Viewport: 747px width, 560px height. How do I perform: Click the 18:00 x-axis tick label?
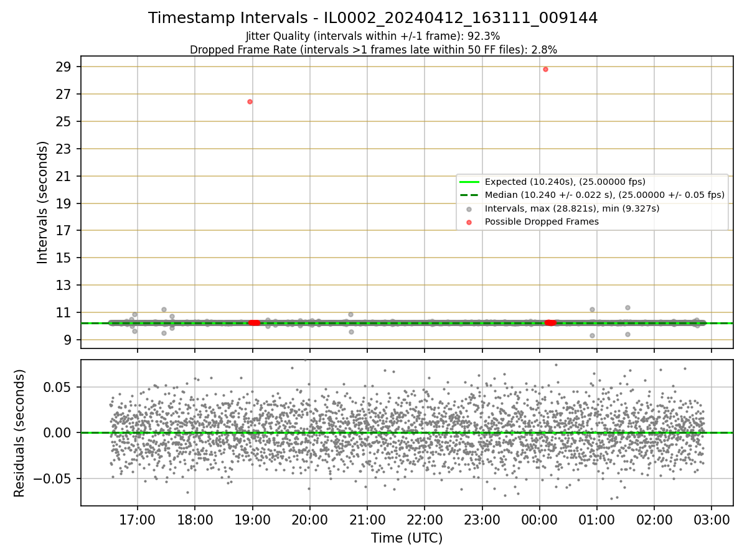pyautogui.click(x=195, y=520)
